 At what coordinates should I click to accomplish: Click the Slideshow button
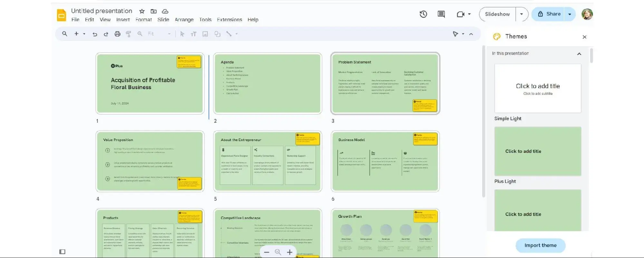point(497,14)
